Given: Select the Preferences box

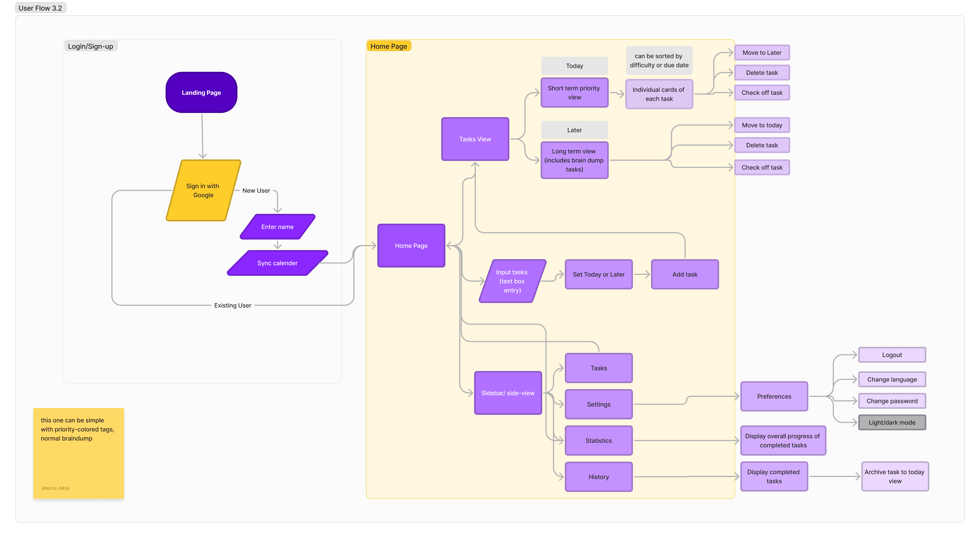Looking at the screenshot, I should pyautogui.click(x=774, y=396).
